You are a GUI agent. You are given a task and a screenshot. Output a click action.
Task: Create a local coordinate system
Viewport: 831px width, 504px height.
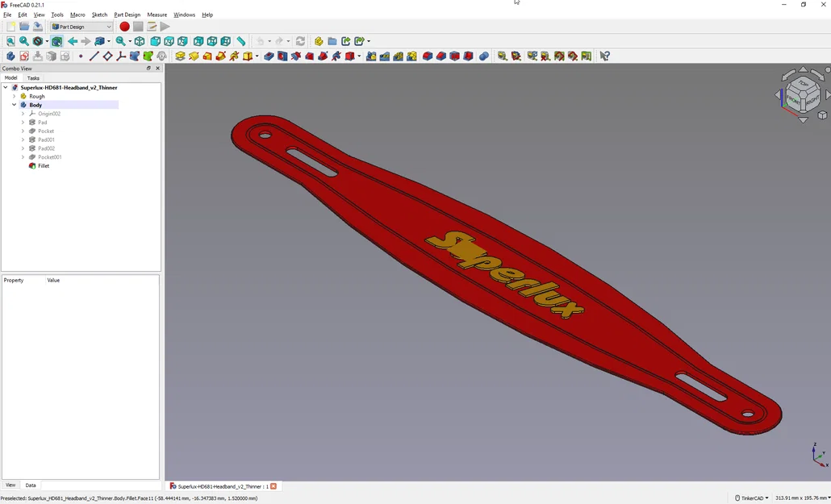pos(121,56)
